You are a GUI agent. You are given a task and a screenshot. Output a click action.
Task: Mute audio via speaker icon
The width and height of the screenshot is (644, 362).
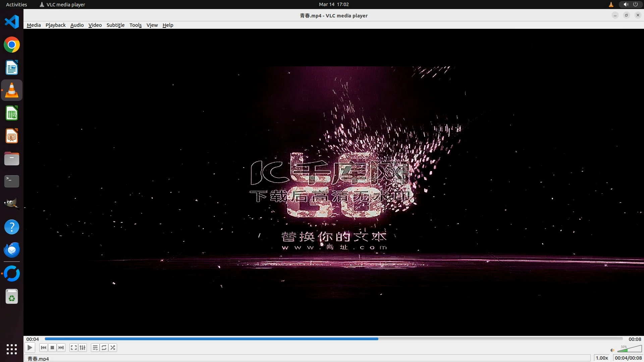coord(612,350)
